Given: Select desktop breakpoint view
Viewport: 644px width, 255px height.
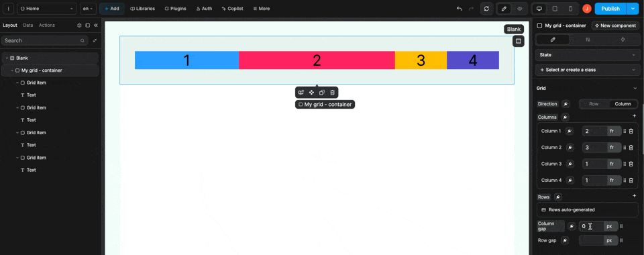Looking at the screenshot, I should pos(539,9).
